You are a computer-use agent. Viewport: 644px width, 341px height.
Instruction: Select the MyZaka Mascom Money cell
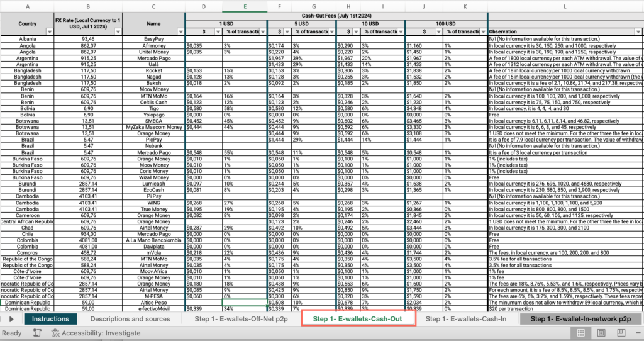(153, 127)
